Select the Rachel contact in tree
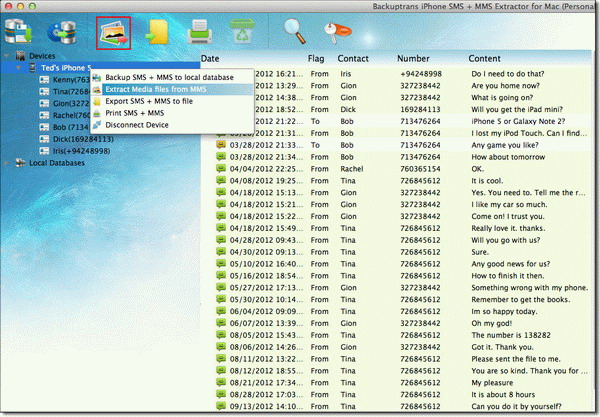This screenshot has width=600, height=417. pyautogui.click(x=71, y=115)
